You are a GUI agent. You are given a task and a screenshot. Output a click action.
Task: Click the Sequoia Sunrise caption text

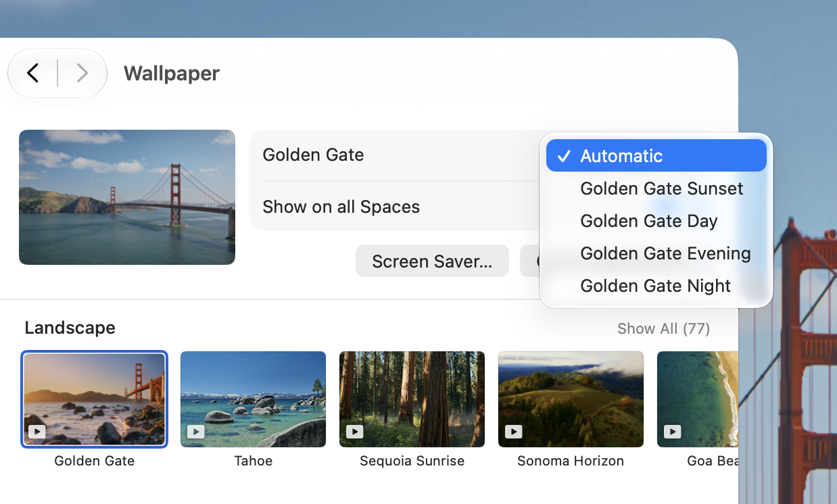tap(412, 461)
